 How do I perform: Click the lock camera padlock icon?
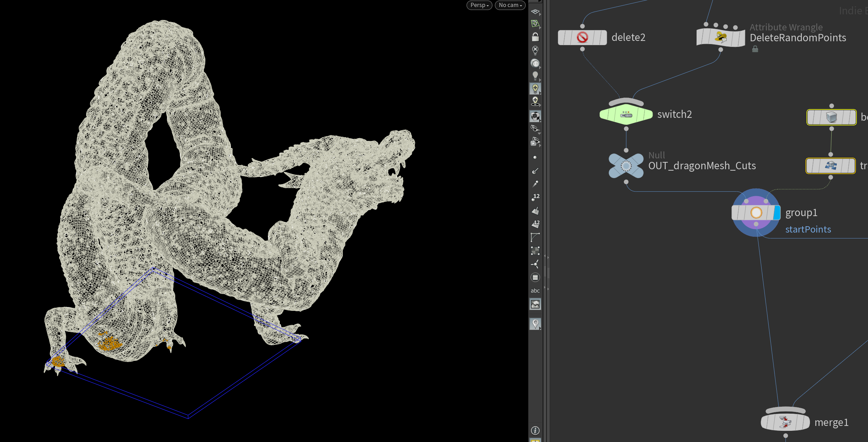535,37
